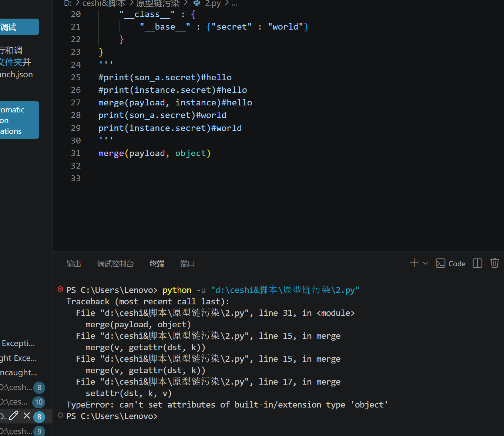Viewport: 504px width, 436px height.
Task: Collapse the code fold at line 24
Action: pos(92,65)
